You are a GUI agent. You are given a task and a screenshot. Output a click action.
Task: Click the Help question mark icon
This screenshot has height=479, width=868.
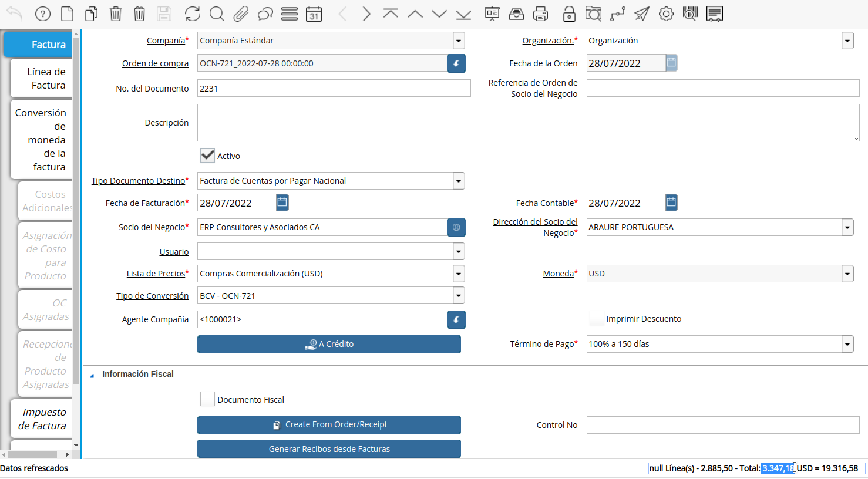pos(42,14)
